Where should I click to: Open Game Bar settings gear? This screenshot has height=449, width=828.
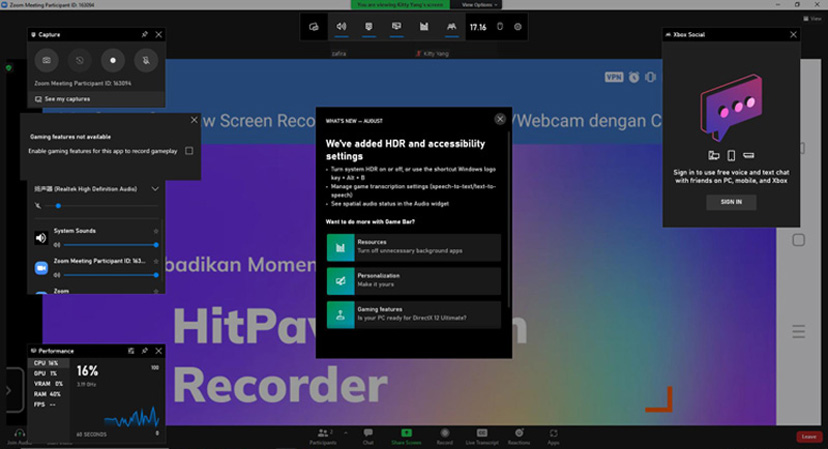tap(518, 27)
